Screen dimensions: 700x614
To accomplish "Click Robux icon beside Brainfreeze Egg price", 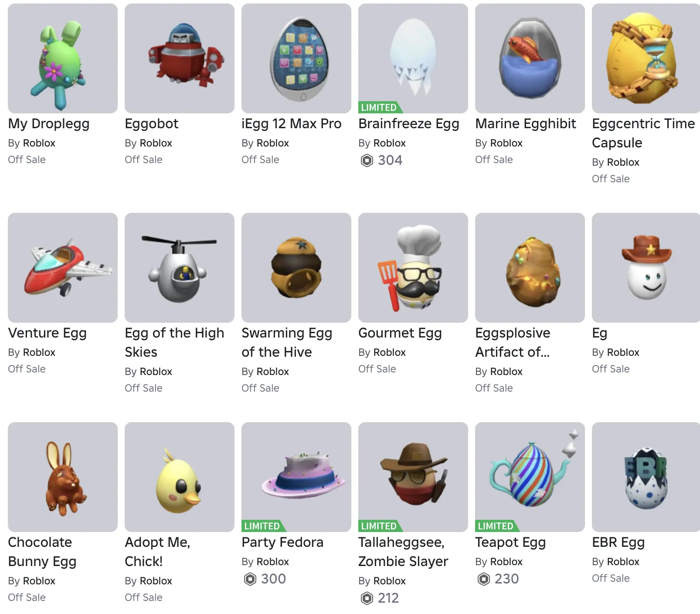I will click(x=367, y=160).
